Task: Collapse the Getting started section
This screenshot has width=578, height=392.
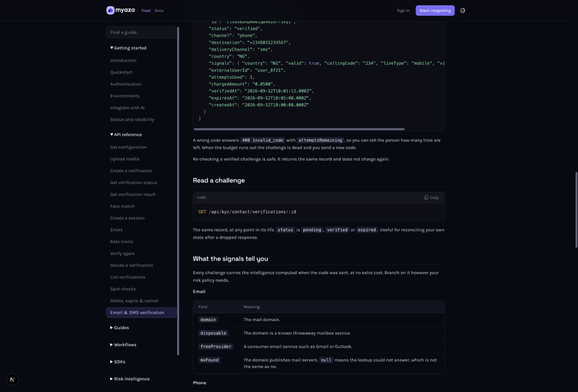Action: [x=128, y=48]
